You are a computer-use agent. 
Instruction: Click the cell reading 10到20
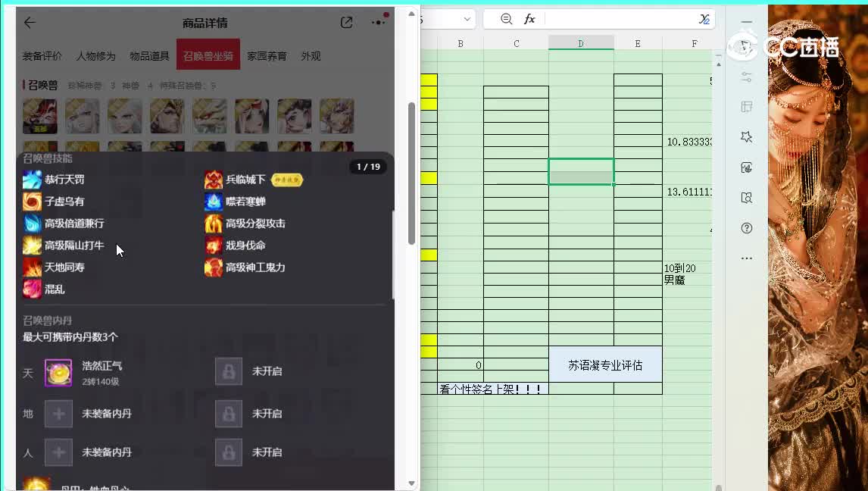click(680, 268)
